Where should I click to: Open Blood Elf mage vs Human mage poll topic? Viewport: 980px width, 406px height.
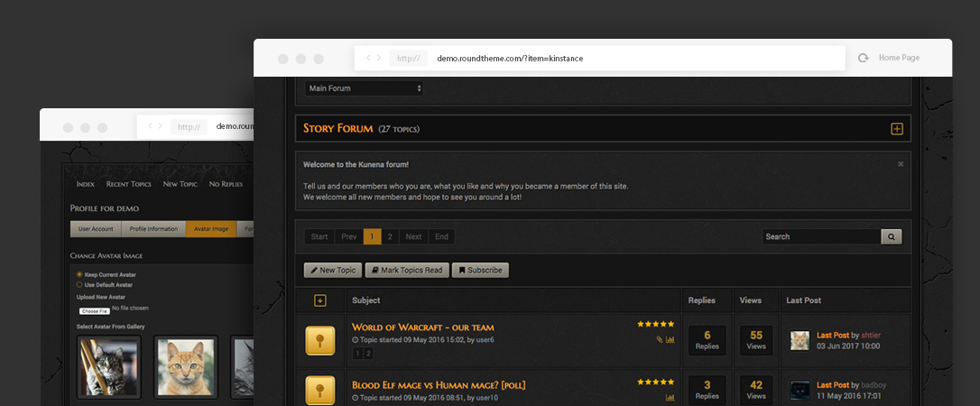(439, 384)
